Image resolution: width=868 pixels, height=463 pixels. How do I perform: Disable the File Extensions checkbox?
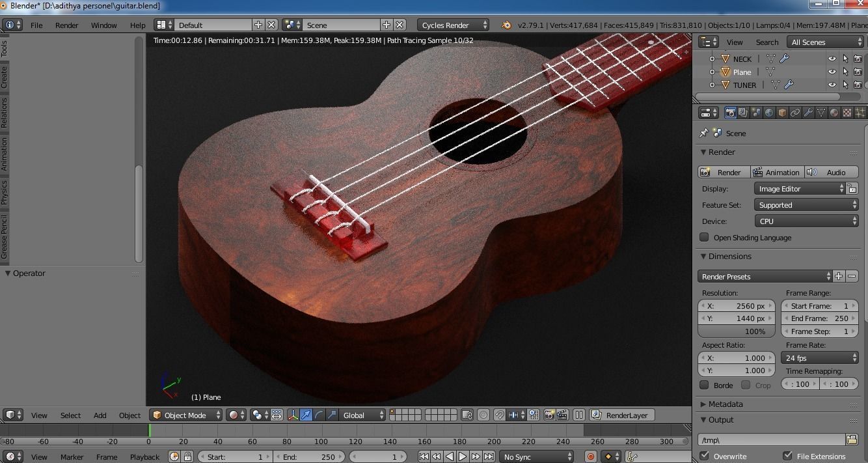(787, 456)
